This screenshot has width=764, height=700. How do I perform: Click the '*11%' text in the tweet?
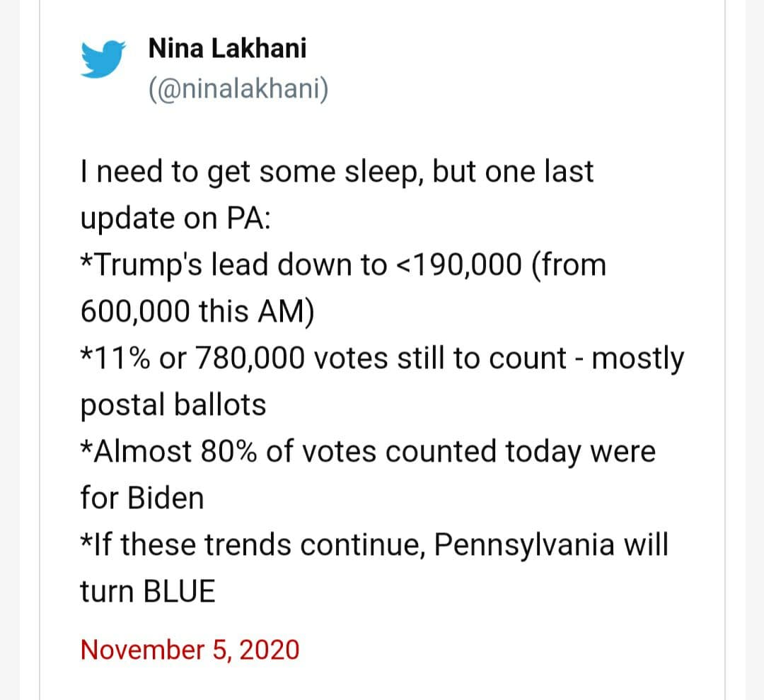116,358
